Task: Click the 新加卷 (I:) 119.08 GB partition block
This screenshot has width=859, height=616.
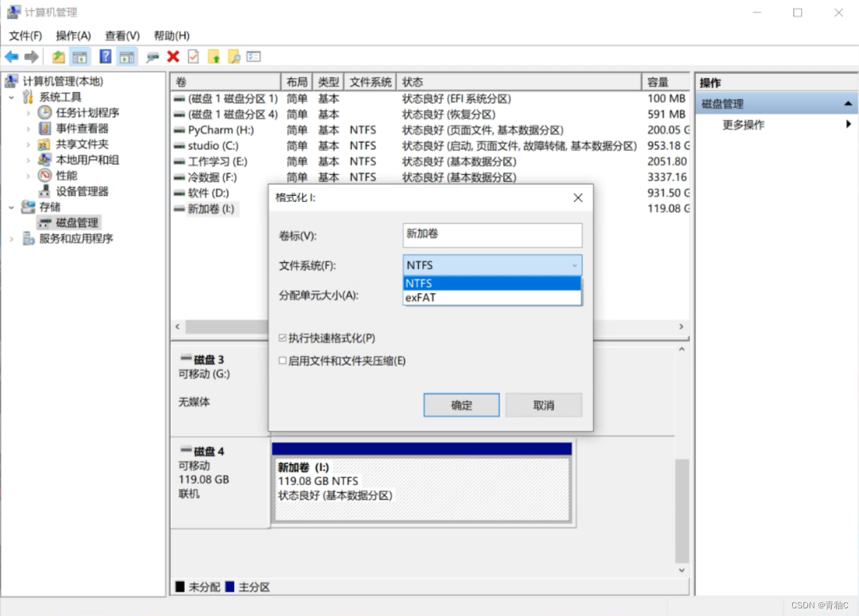Action: coord(421,488)
